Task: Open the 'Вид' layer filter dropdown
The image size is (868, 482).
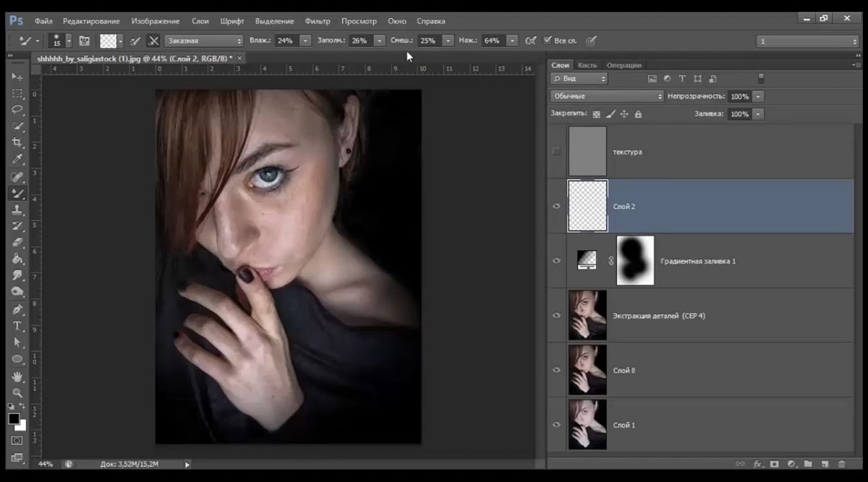Action: [579, 79]
